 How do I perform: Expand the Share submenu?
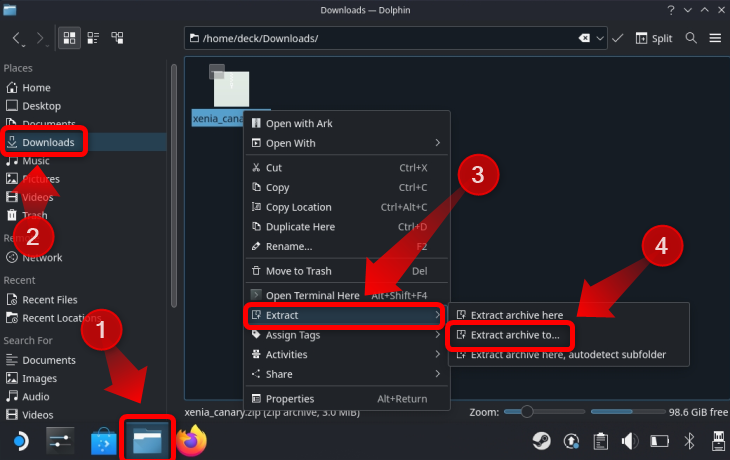(x=347, y=374)
